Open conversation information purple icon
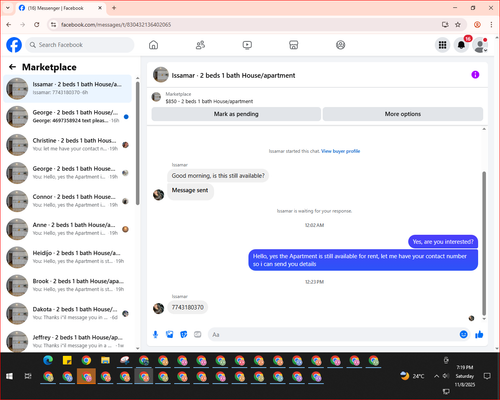The width and height of the screenshot is (500, 400). pos(475,75)
